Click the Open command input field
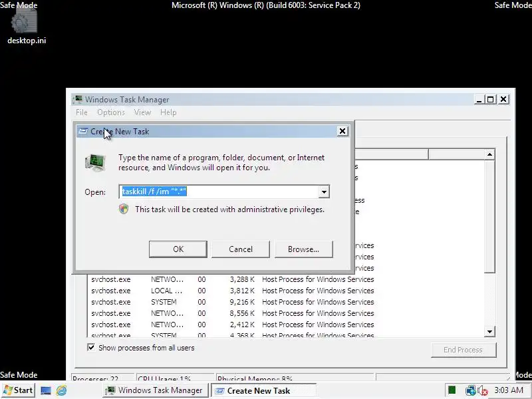 [x=219, y=192]
